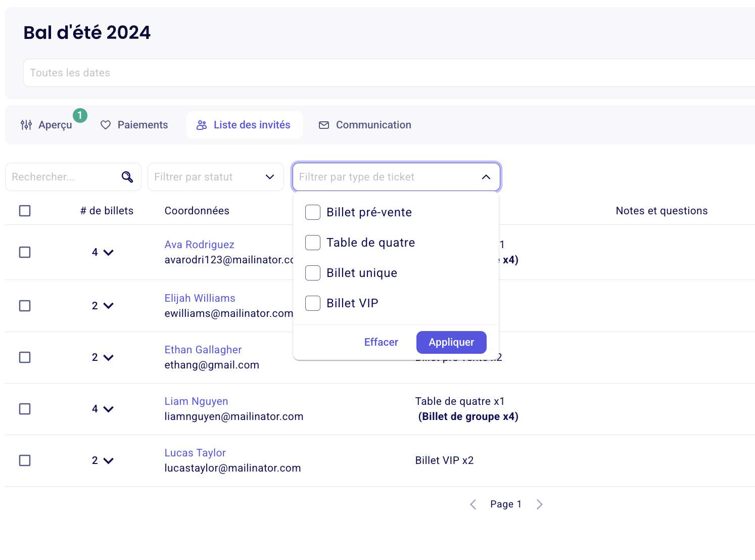The height and width of the screenshot is (560, 755).
Task: Click the Appliquer button
Action: tap(451, 342)
